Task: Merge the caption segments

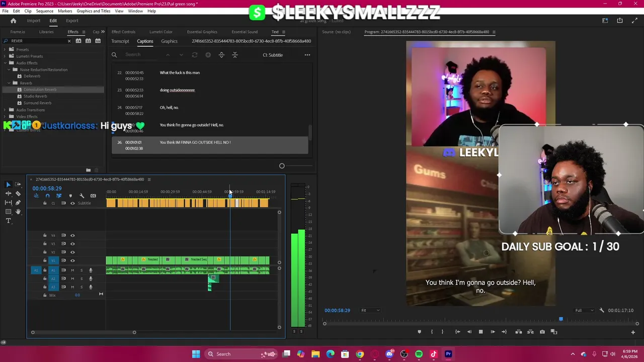Action: pos(235,55)
